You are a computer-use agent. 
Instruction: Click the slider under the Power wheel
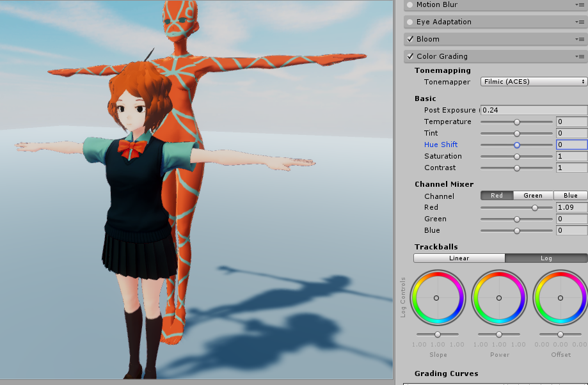click(499, 334)
